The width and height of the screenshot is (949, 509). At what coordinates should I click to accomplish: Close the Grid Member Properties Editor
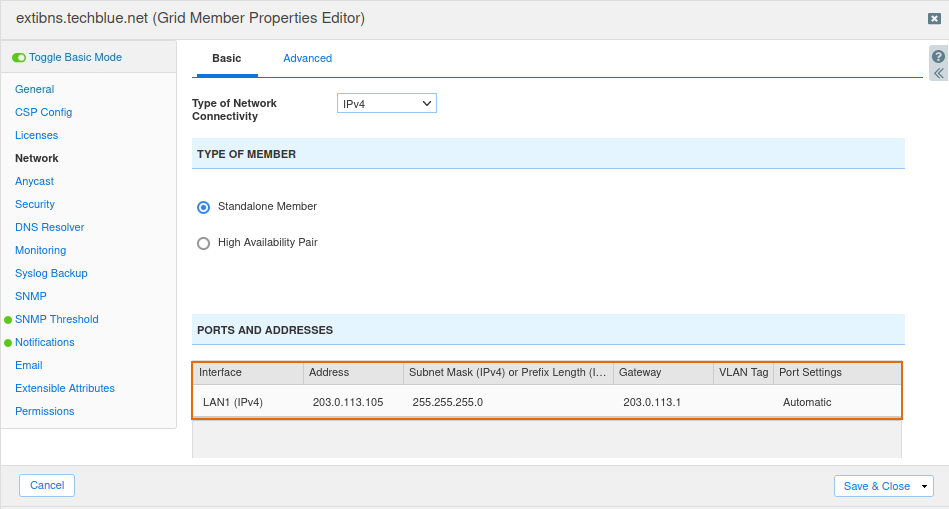934,19
